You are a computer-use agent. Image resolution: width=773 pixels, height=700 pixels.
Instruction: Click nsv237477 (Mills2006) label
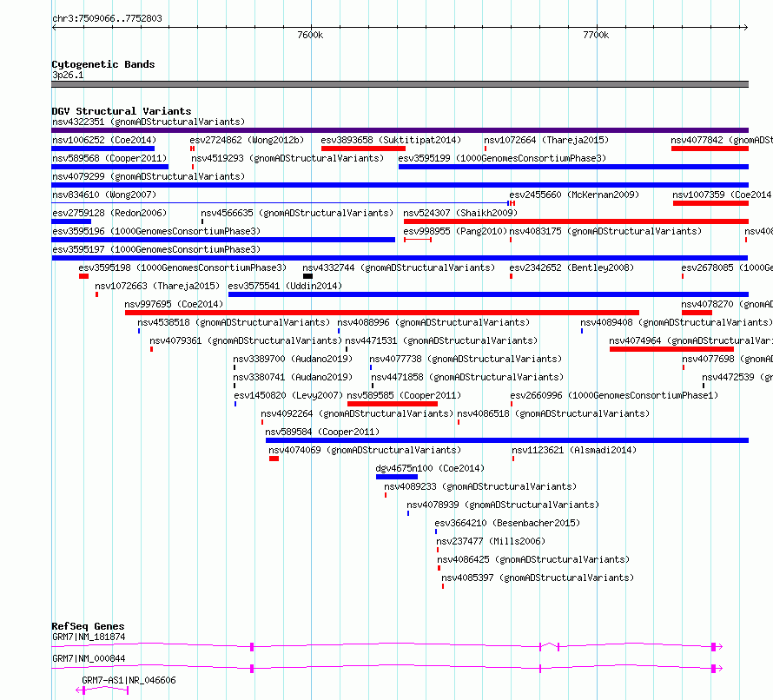491,541
